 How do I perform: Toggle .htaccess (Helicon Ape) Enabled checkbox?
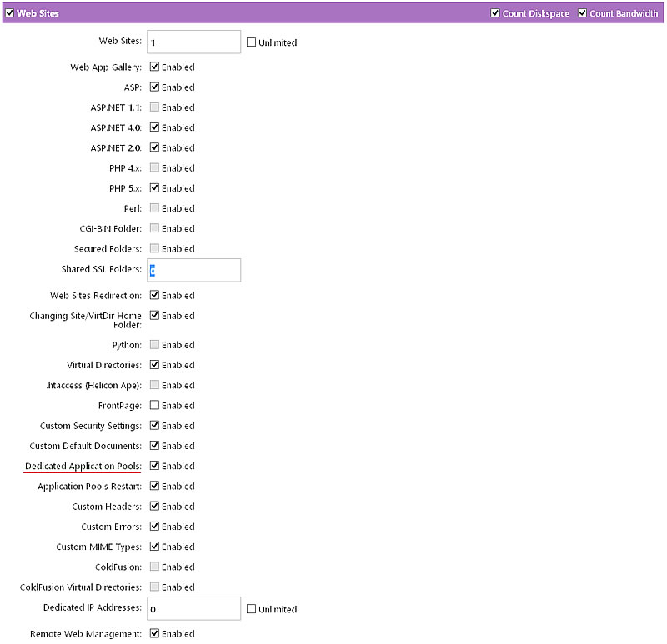point(154,385)
